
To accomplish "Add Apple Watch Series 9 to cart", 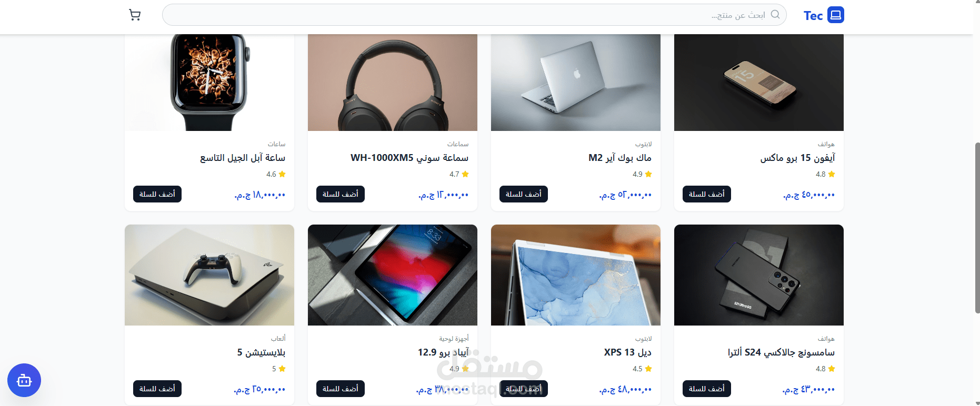I will (x=157, y=194).
